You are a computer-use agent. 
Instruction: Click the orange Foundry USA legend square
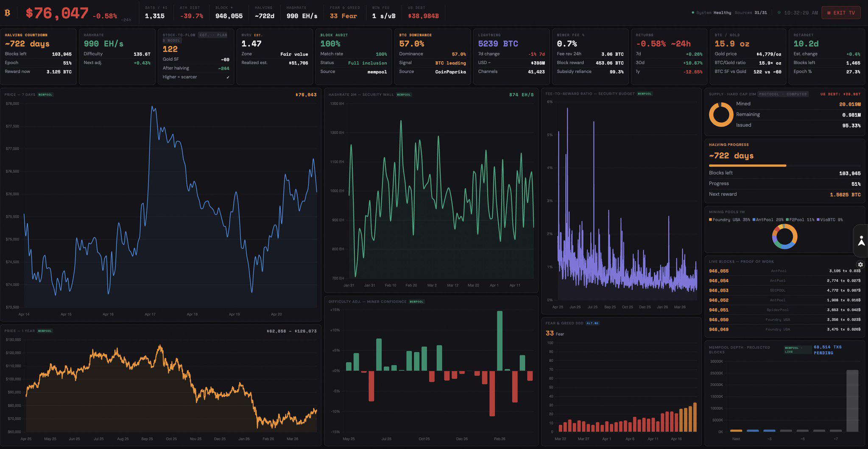tap(710, 220)
